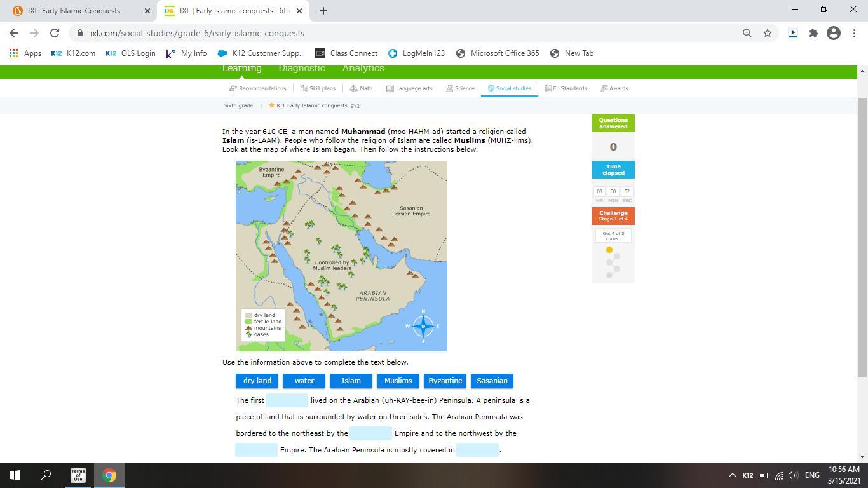The image size is (868, 488).
Task: Open Skill plans in the subject bar
Action: pos(318,88)
